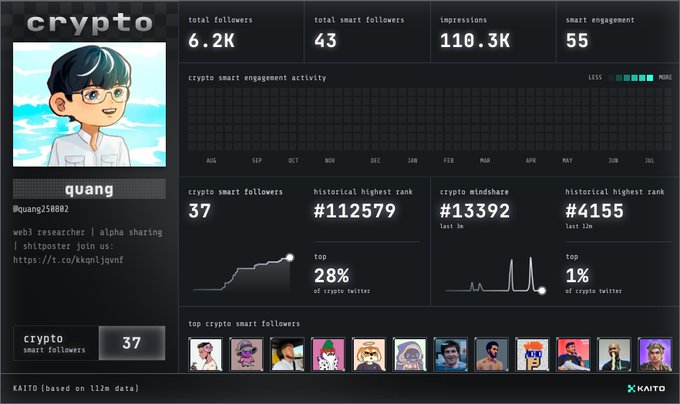Click the OCT month label
This screenshot has height=404, width=680.
[294, 160]
